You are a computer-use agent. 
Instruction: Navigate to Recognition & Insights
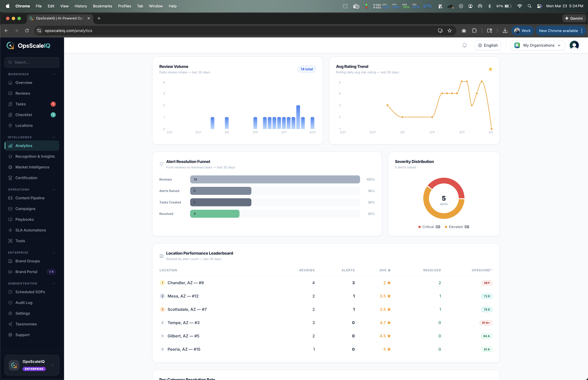(35, 156)
